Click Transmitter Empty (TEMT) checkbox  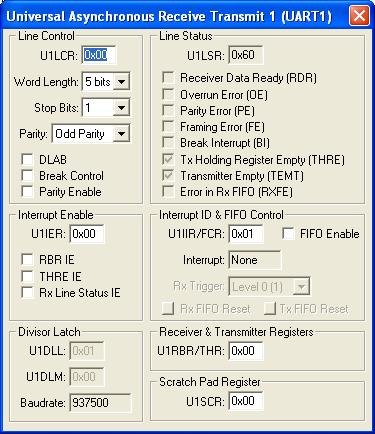168,175
